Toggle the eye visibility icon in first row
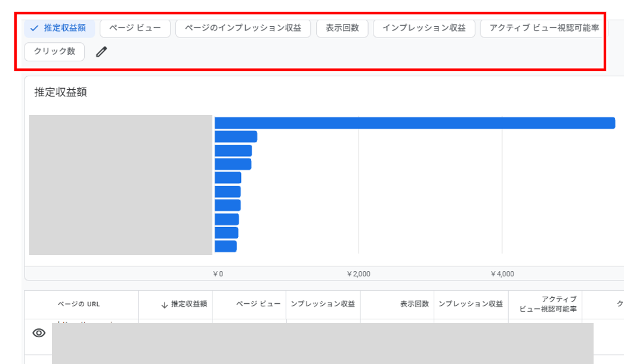 [39, 333]
